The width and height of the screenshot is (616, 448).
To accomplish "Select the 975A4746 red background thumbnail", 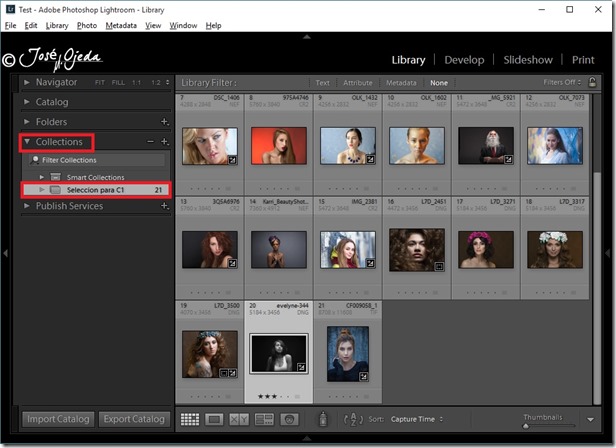I will point(279,145).
